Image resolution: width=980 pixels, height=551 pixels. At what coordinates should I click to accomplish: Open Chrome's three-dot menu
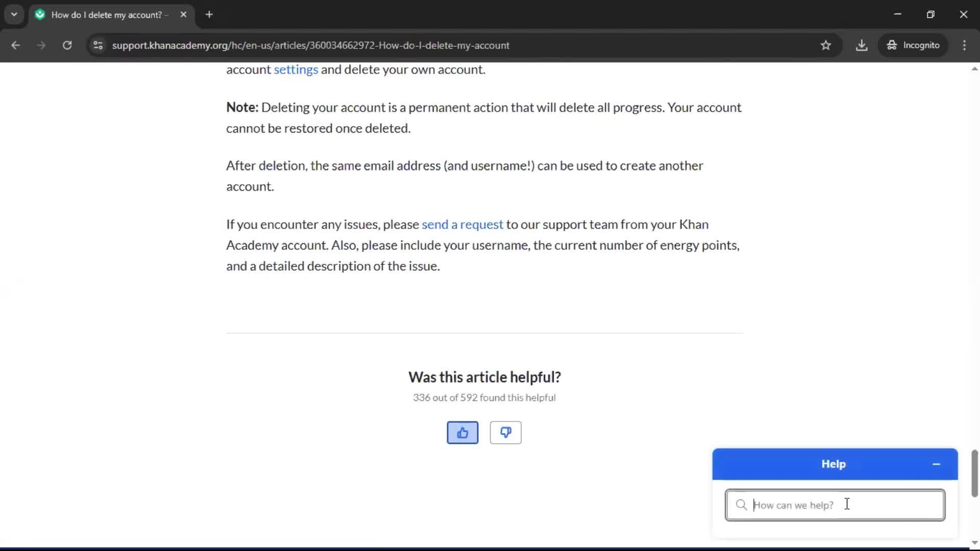(964, 45)
